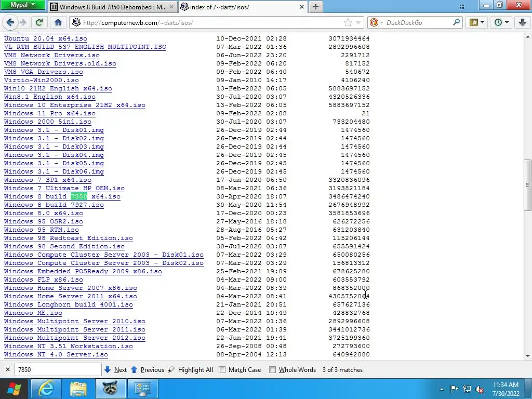Click the 3 of 3 matches status text
Image resolution: width=532 pixels, height=399 pixels.
pyautogui.click(x=343, y=370)
